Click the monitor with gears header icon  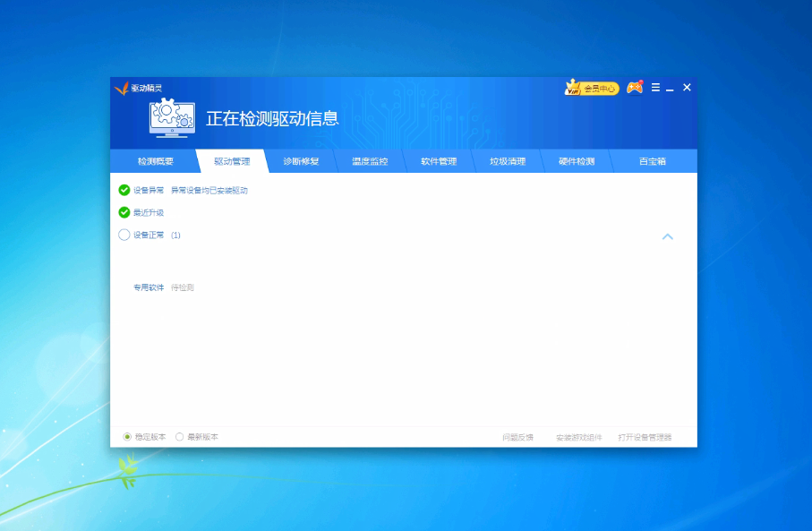172,117
